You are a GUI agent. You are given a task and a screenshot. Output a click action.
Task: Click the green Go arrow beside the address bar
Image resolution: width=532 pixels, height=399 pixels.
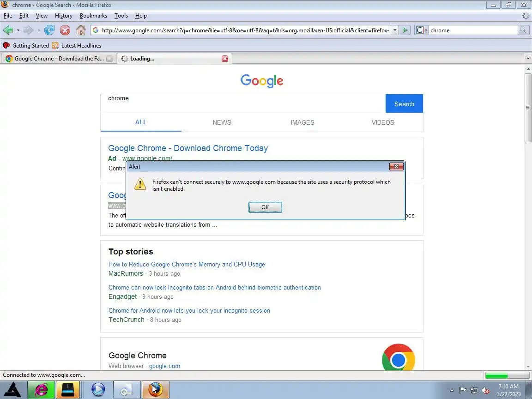tap(405, 30)
